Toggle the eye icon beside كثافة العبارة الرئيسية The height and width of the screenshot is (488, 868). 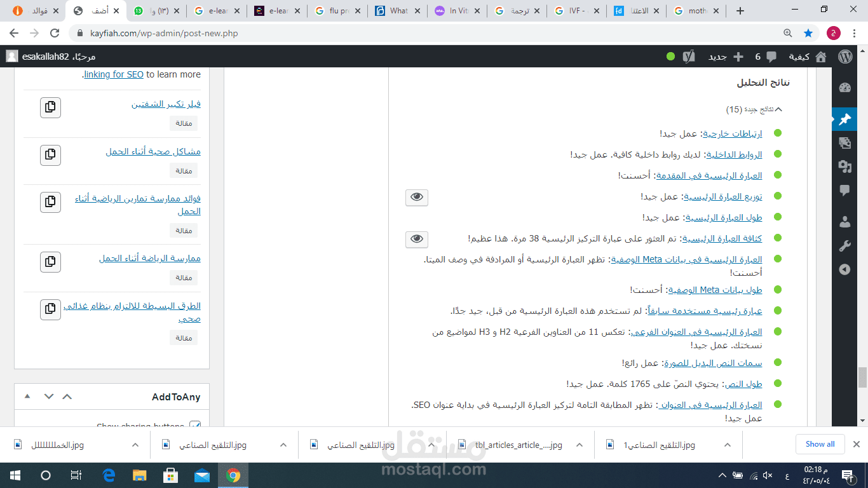point(416,240)
